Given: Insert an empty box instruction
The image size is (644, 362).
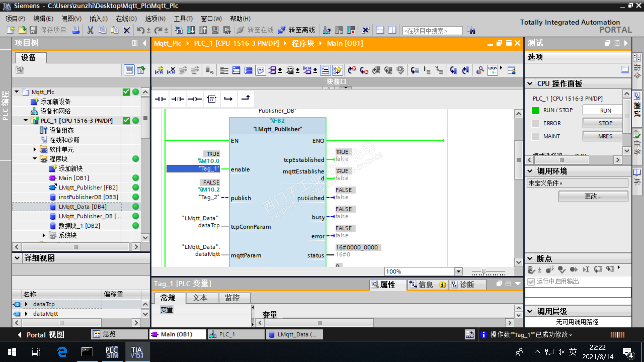Looking at the screenshot, I should click(212, 99).
